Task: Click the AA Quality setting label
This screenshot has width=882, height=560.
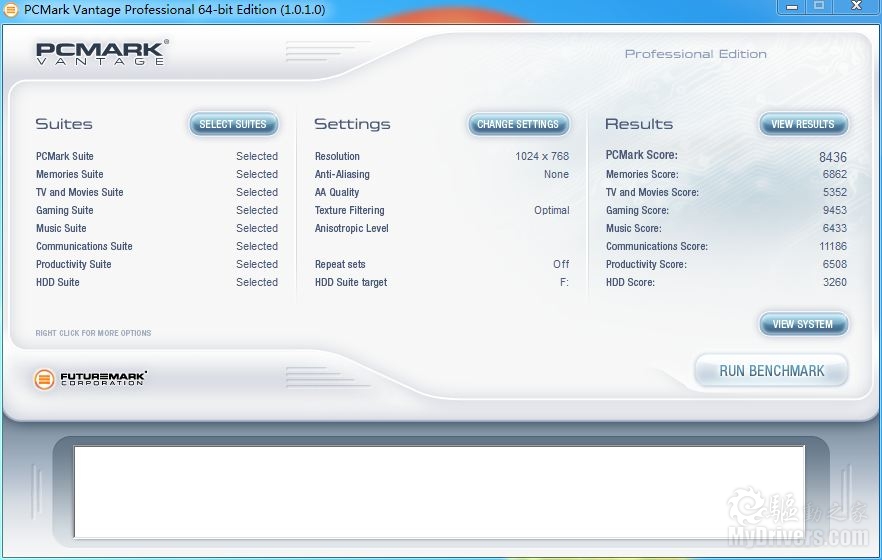Action: coord(337,192)
